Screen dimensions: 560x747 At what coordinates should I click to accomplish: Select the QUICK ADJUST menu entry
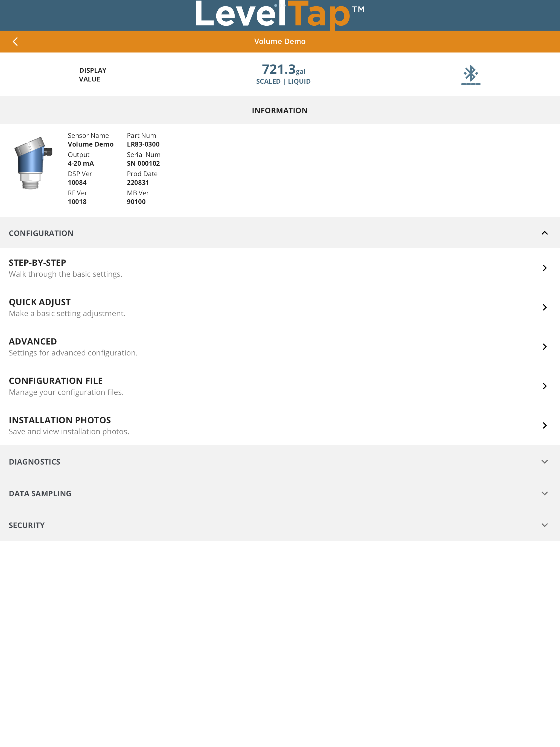(280, 307)
